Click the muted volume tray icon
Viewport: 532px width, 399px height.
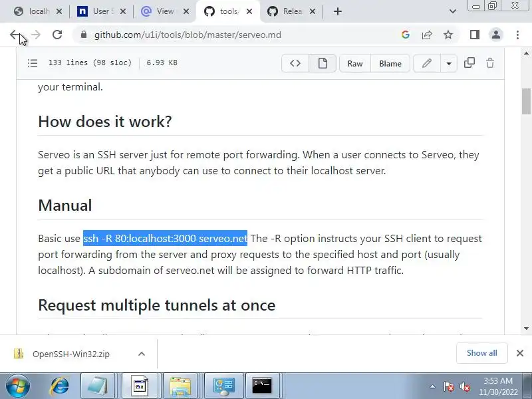coord(464,386)
